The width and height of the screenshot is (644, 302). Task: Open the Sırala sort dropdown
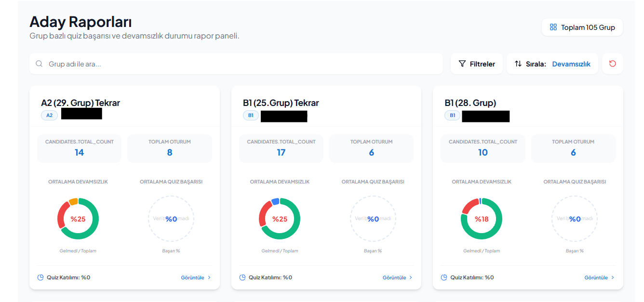tap(552, 64)
